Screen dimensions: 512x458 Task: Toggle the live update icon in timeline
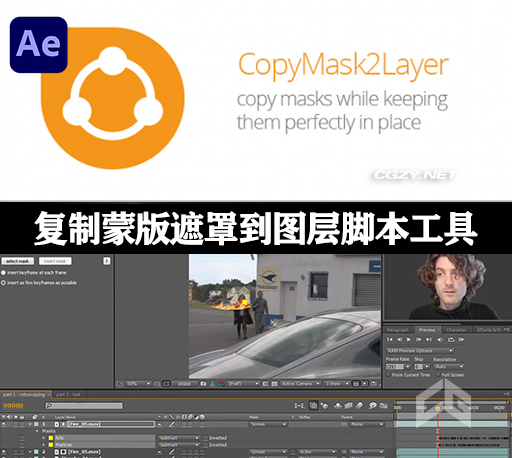click(x=313, y=406)
